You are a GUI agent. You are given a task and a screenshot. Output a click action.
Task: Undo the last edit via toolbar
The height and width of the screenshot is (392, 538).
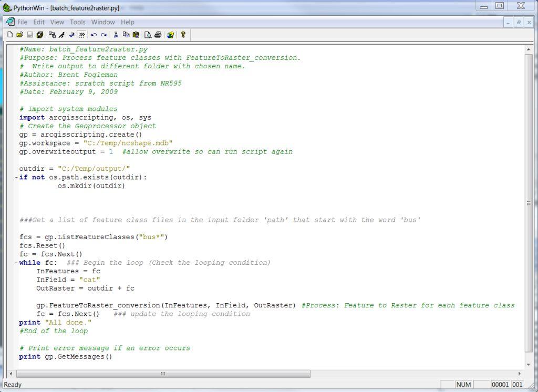[94, 35]
